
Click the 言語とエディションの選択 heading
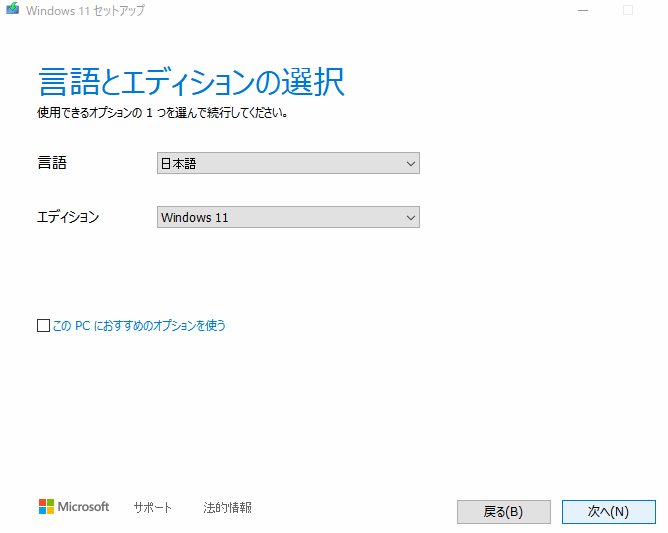coord(191,81)
